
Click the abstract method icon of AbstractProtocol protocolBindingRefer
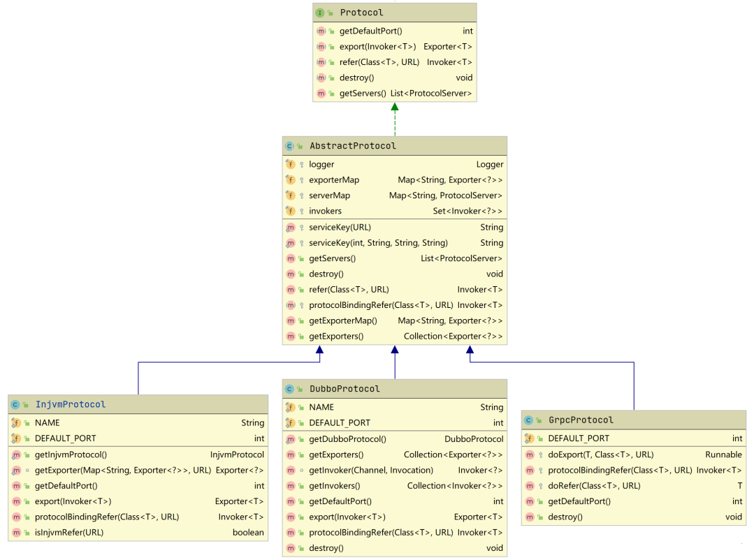pyautogui.click(x=291, y=306)
